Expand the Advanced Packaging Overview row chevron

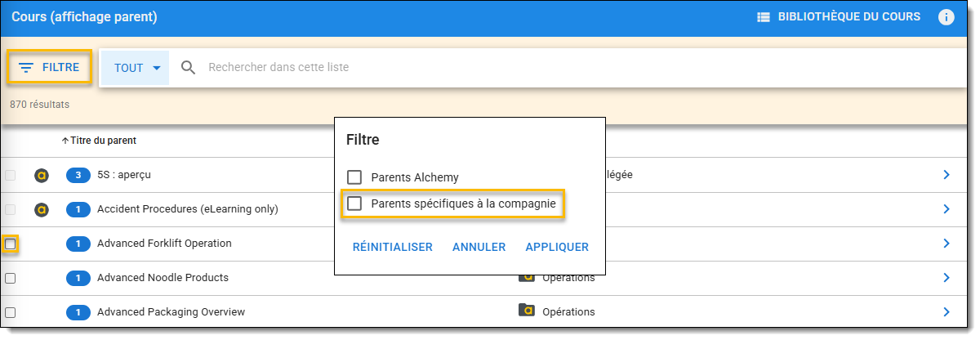pyautogui.click(x=947, y=311)
